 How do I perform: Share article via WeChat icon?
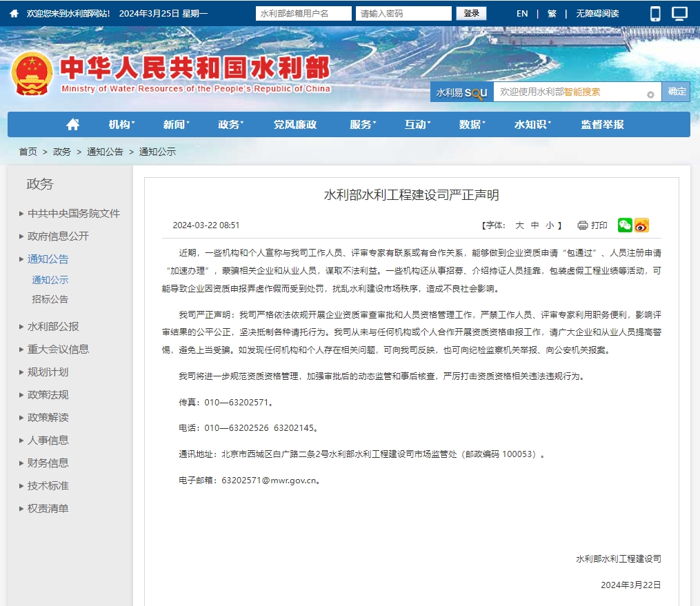point(625,225)
